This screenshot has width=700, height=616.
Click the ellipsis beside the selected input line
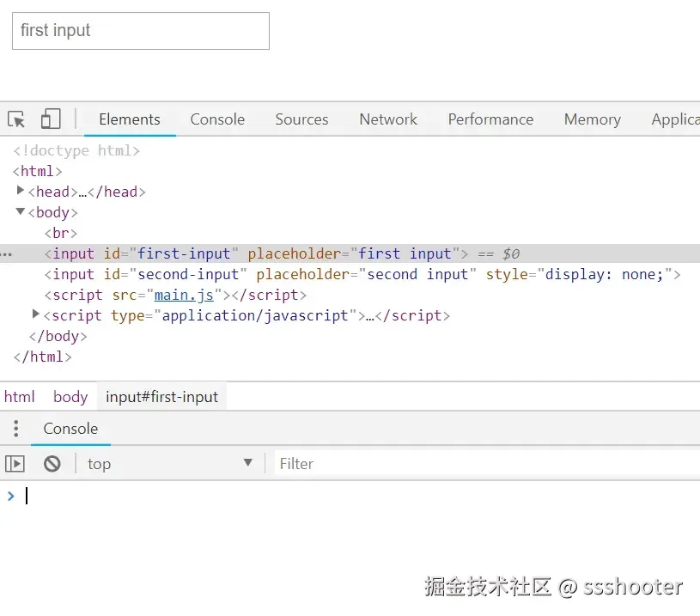(x=7, y=254)
